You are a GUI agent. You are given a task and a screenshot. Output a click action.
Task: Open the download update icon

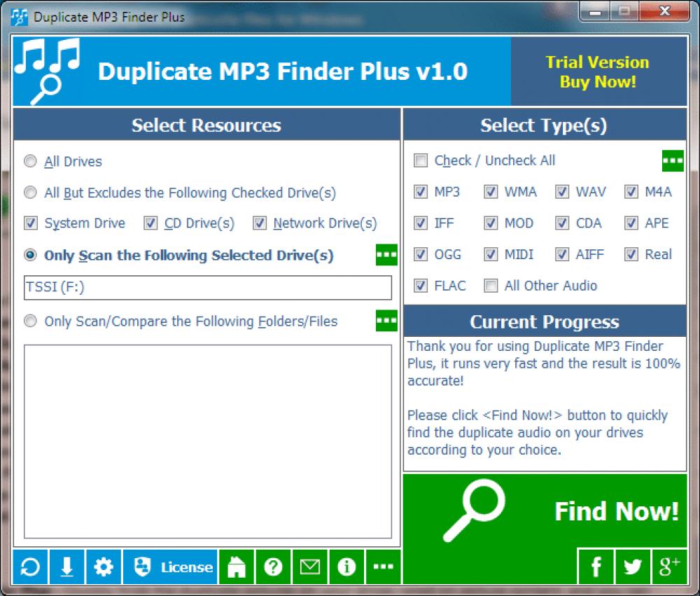(66, 567)
